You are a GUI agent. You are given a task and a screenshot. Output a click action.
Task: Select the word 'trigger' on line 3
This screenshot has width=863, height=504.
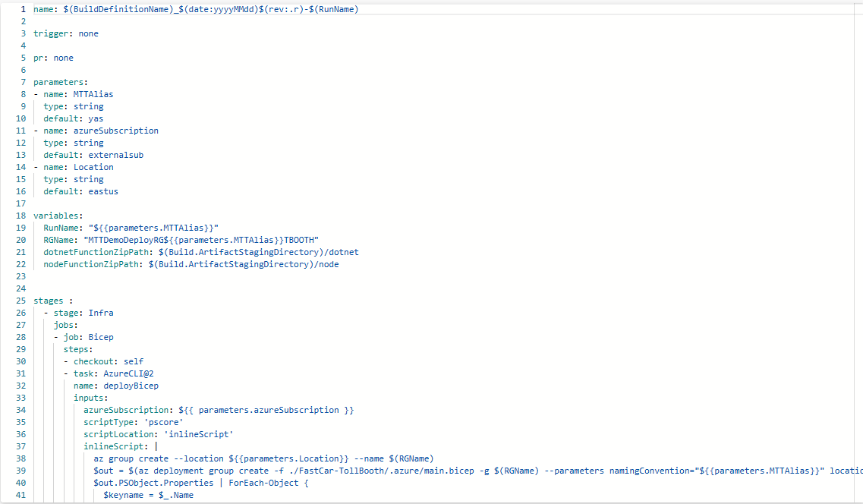pos(52,33)
